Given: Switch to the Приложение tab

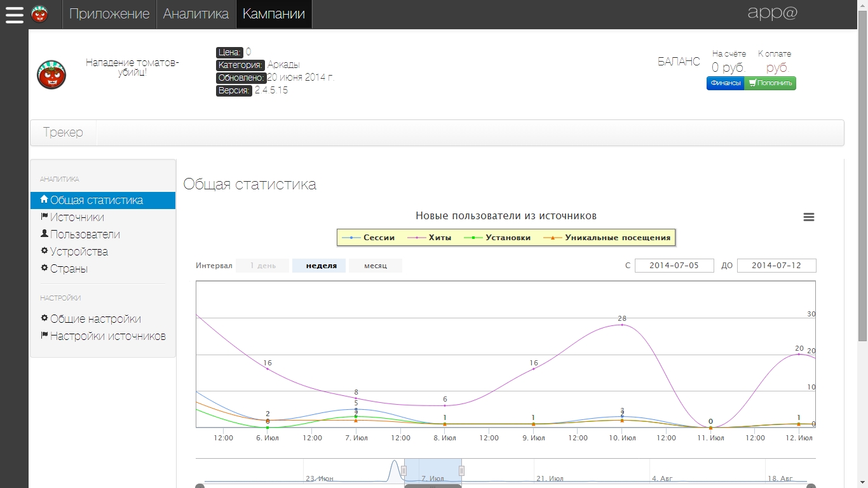Looking at the screenshot, I should pyautogui.click(x=109, y=14).
